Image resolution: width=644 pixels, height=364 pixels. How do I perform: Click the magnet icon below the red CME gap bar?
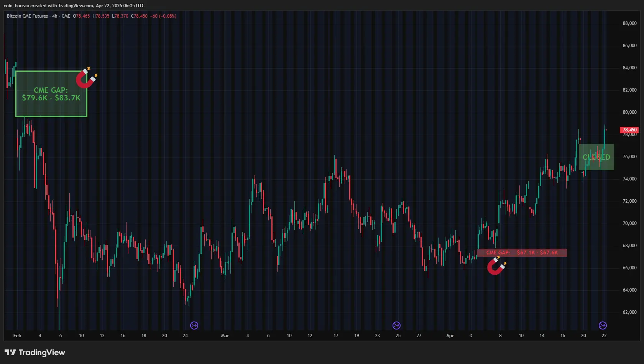497,266
